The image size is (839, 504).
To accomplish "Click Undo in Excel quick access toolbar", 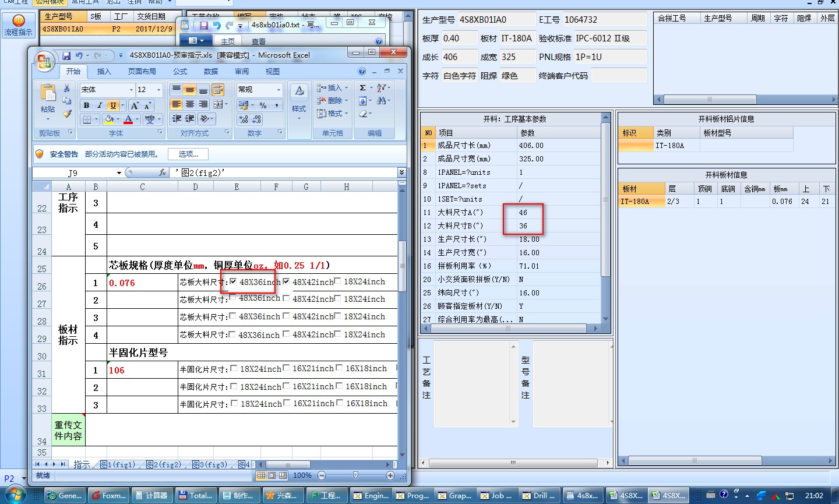I will [x=79, y=55].
